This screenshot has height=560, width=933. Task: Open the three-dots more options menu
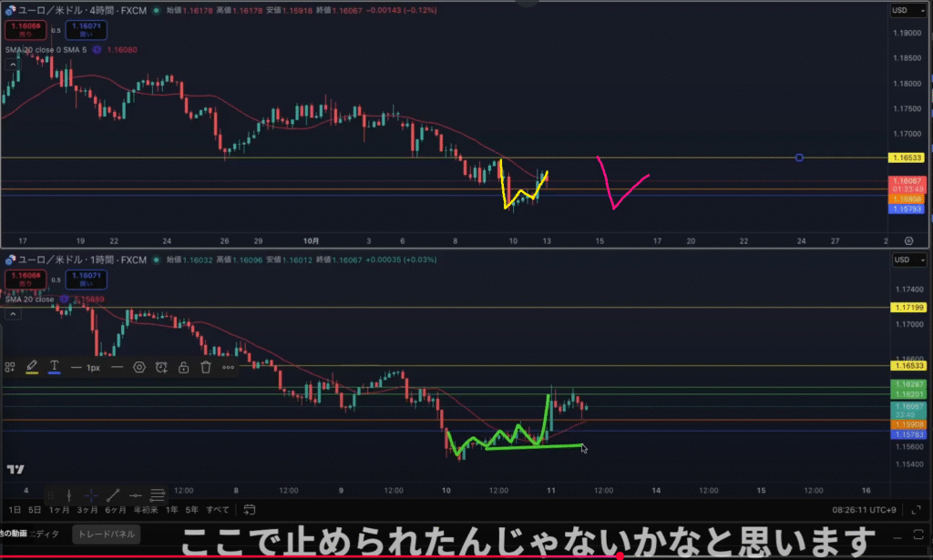point(228,367)
